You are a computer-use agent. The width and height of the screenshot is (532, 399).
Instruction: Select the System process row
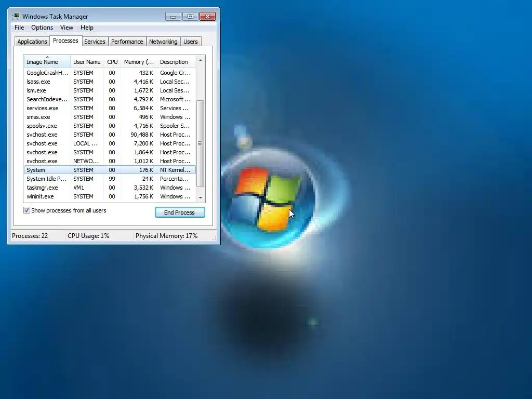click(x=110, y=170)
